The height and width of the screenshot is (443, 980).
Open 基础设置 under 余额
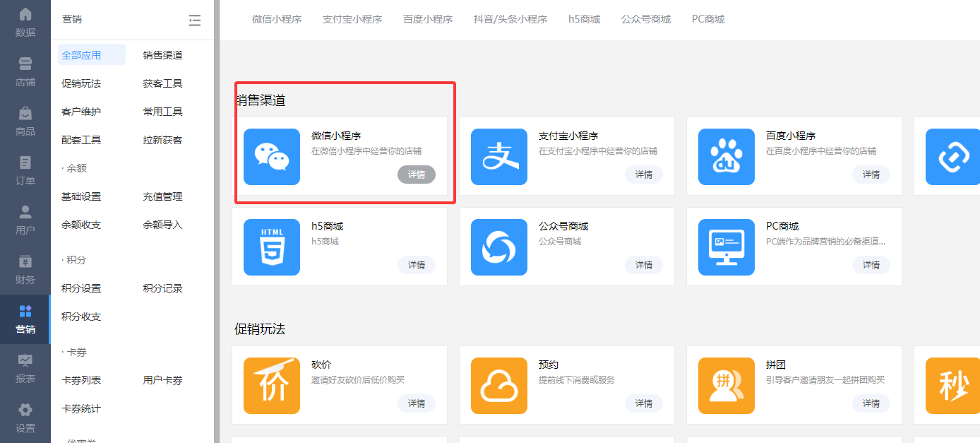coord(81,196)
